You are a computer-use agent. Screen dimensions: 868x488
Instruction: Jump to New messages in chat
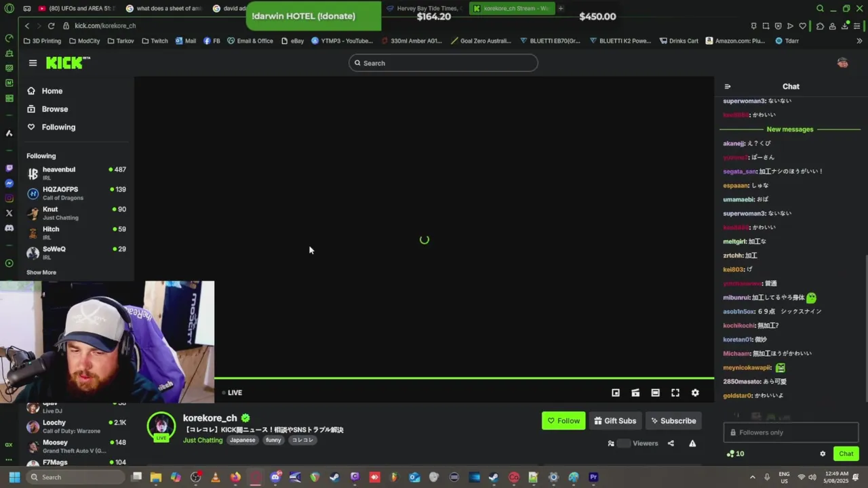click(789, 129)
